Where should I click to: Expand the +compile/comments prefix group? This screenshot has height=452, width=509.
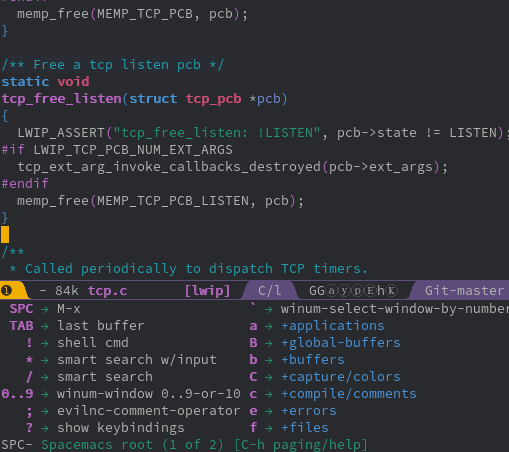(x=333, y=394)
